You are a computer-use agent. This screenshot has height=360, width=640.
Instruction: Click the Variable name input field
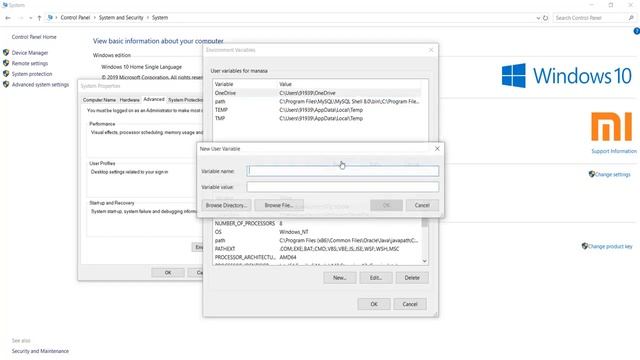pos(343,171)
